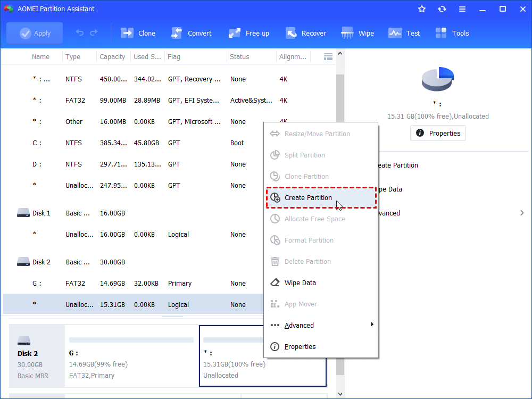Click the partition list scroll down arrow

(x=340, y=394)
